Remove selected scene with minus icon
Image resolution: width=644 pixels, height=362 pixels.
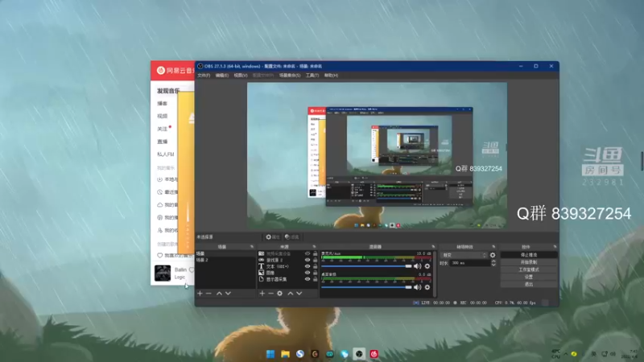coord(208,294)
